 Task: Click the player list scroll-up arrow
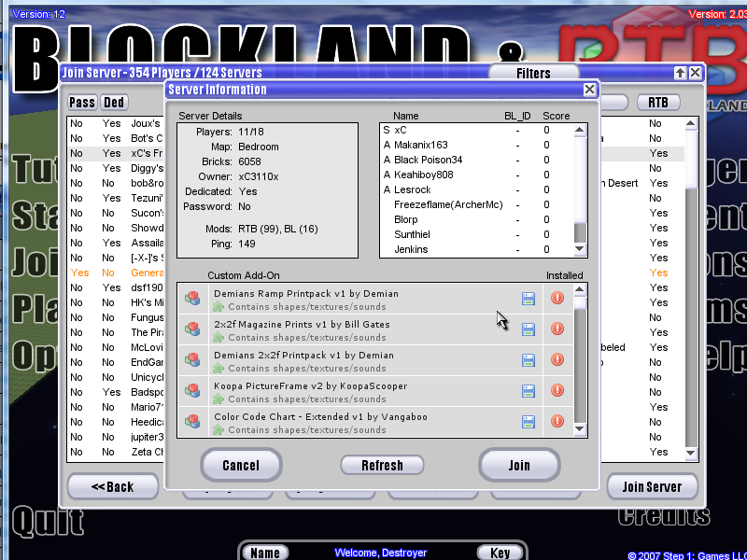579,130
